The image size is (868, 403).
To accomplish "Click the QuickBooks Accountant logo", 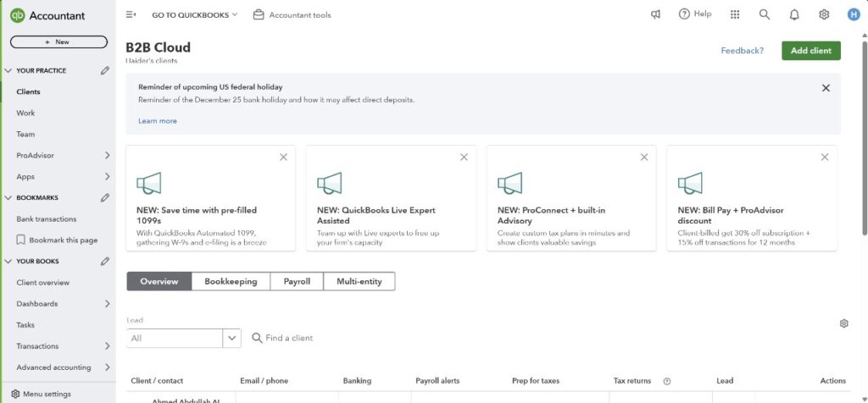I will click(x=47, y=15).
